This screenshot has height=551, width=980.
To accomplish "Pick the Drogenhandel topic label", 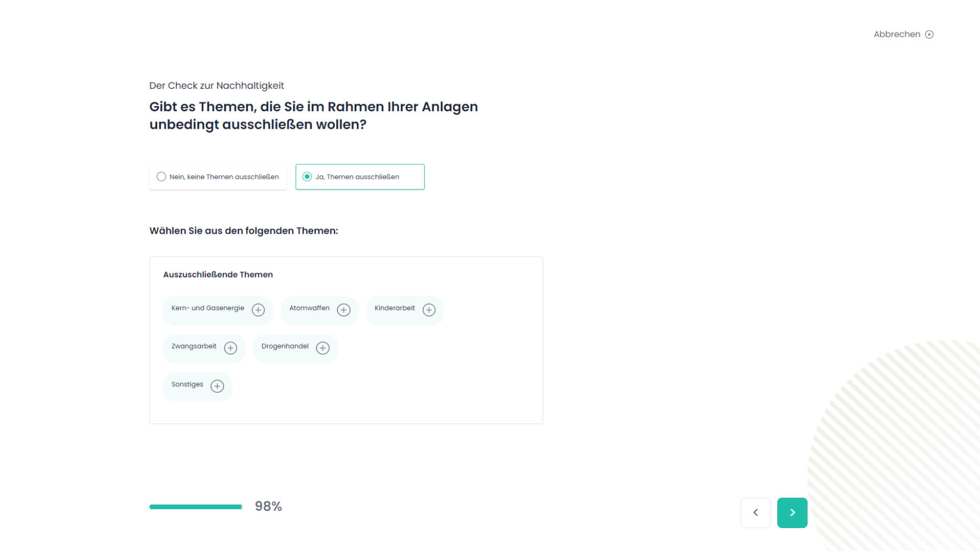I will 285,346.
